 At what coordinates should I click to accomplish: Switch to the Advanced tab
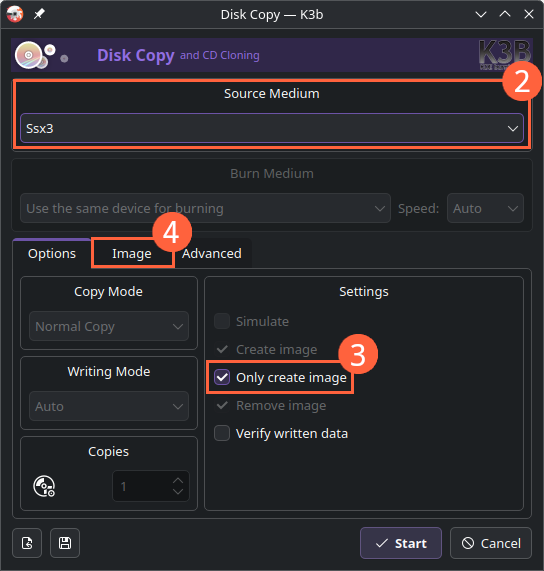click(x=212, y=253)
